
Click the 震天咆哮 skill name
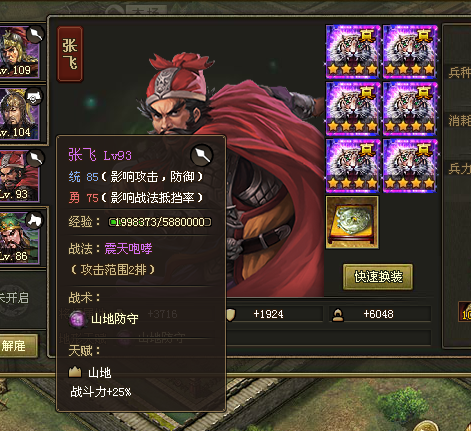[128, 249]
